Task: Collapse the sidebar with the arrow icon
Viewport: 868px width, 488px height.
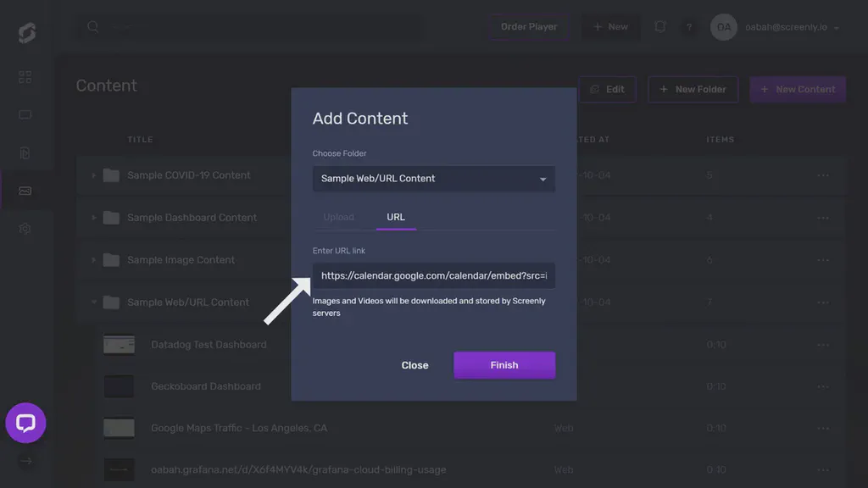Action: tap(25, 461)
